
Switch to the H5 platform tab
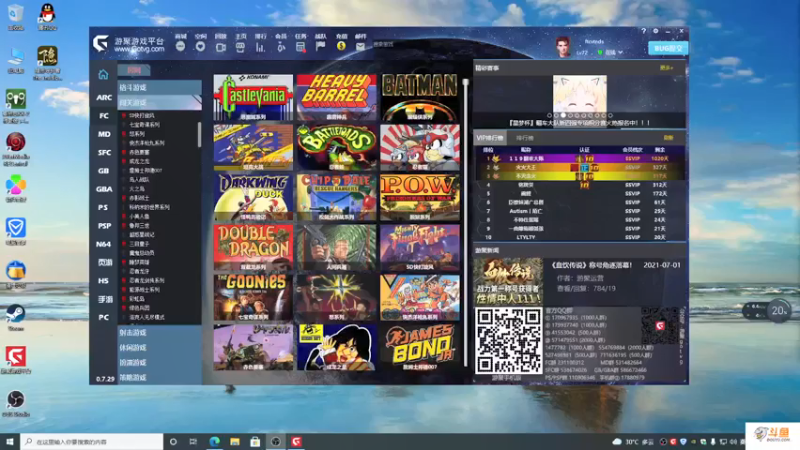pyautogui.click(x=104, y=281)
